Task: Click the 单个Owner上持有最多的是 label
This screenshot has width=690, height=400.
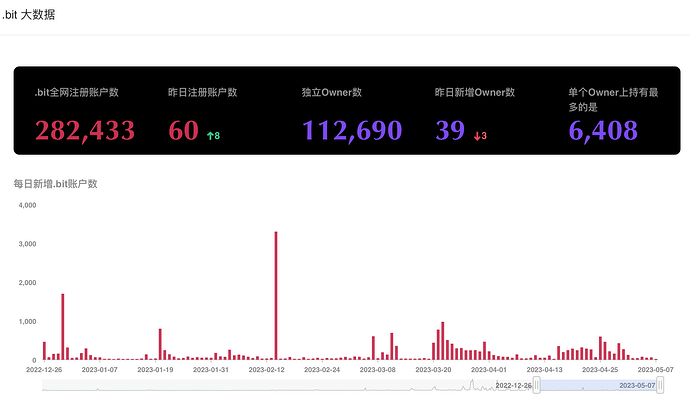Action: point(613,99)
